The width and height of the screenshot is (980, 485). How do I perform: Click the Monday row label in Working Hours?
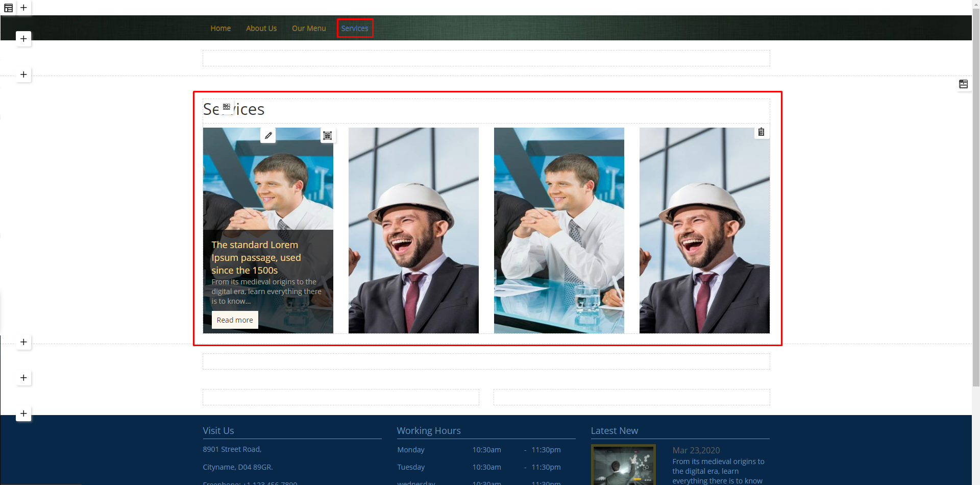411,450
